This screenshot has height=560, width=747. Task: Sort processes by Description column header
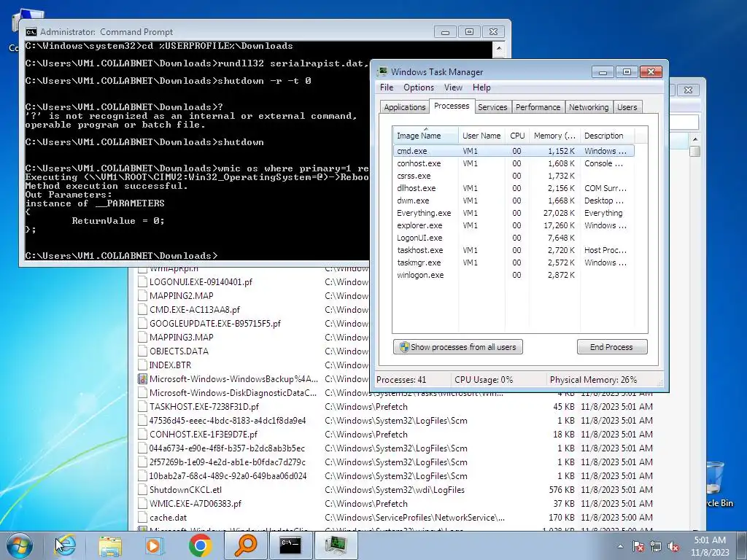coord(607,135)
